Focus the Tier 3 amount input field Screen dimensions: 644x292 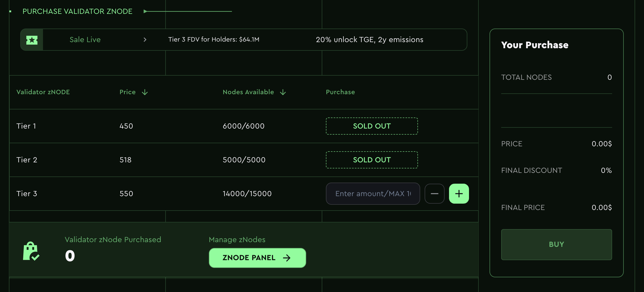pos(373,194)
